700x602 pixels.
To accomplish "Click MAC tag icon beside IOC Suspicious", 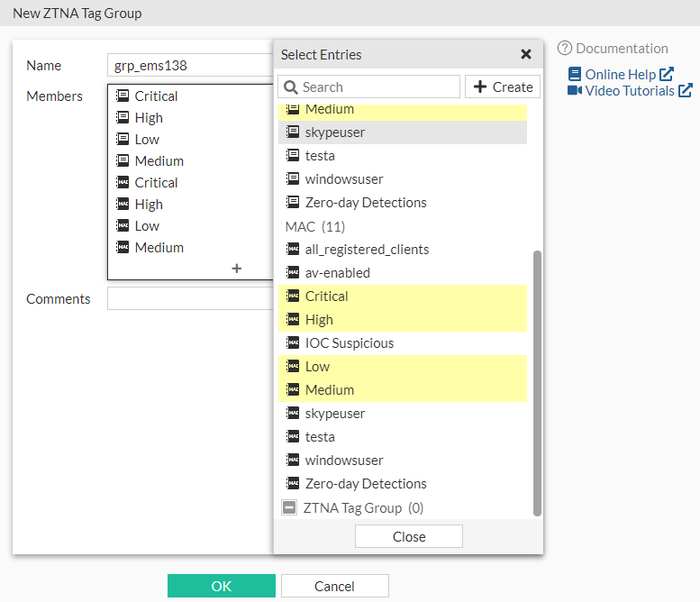I will click(x=293, y=343).
